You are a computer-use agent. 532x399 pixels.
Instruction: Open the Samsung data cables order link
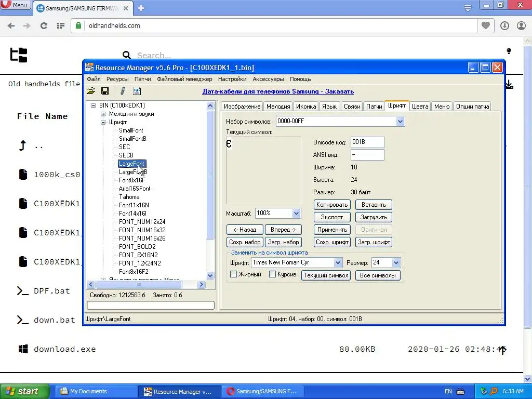click(x=278, y=91)
